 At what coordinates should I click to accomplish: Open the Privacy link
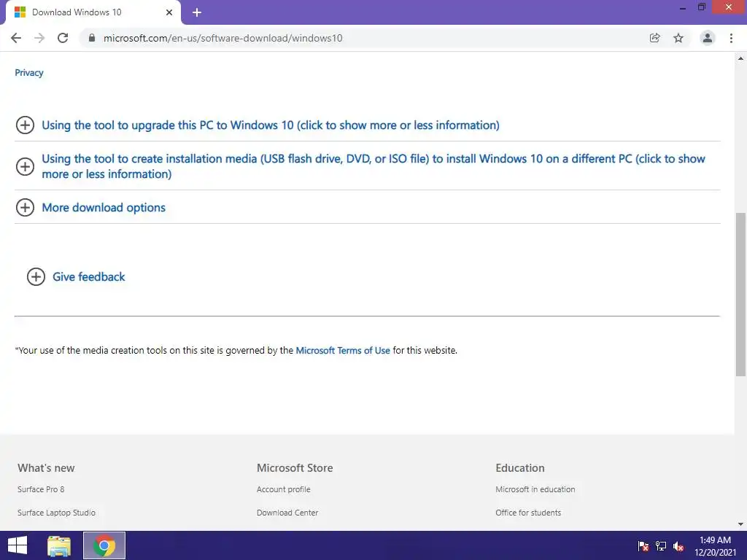[x=29, y=73]
